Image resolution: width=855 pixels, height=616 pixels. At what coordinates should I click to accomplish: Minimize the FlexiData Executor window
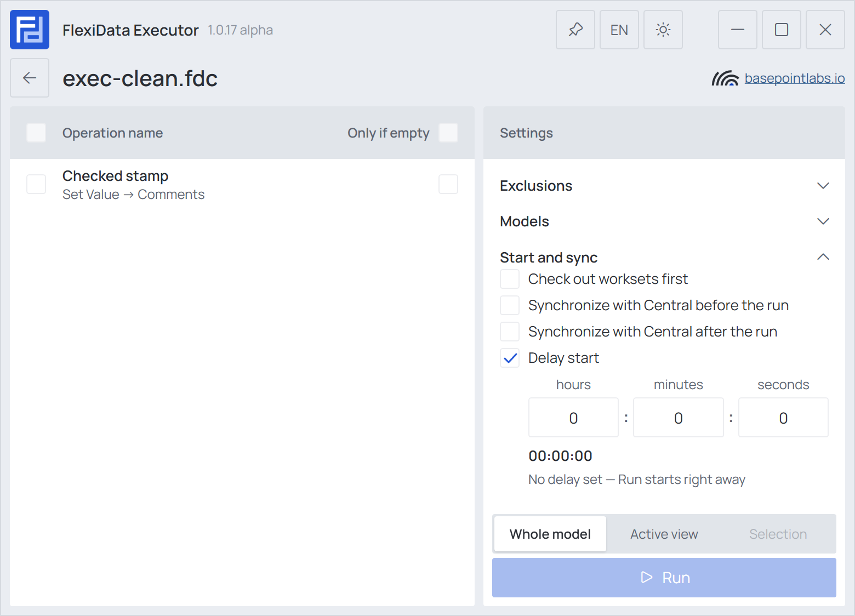[x=738, y=30]
